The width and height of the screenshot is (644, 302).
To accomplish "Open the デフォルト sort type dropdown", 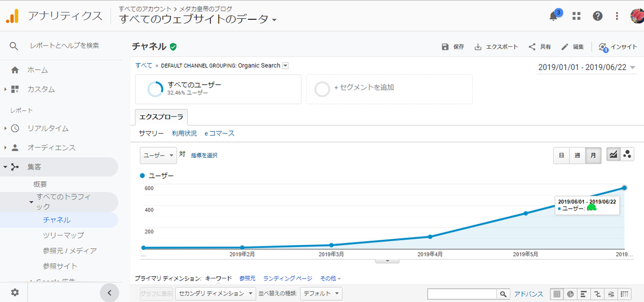I will (321, 293).
